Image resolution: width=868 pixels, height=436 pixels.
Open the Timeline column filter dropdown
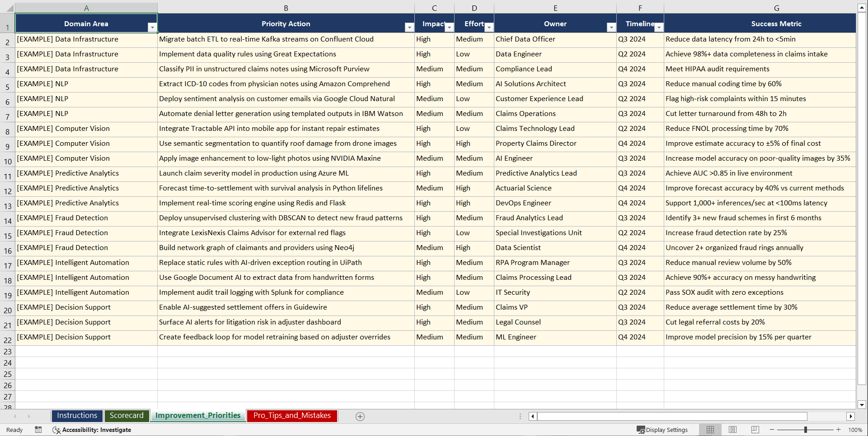[658, 28]
